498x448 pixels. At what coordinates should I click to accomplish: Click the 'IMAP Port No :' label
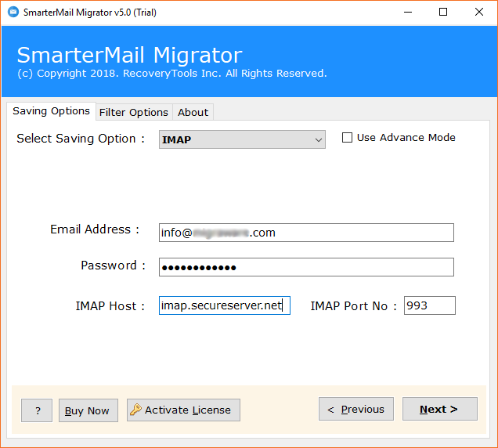tap(353, 306)
